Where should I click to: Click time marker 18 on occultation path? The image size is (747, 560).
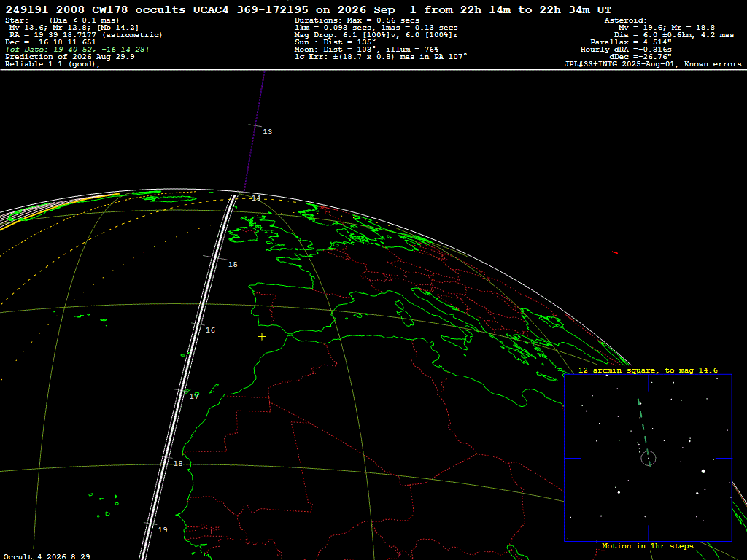coord(178,464)
